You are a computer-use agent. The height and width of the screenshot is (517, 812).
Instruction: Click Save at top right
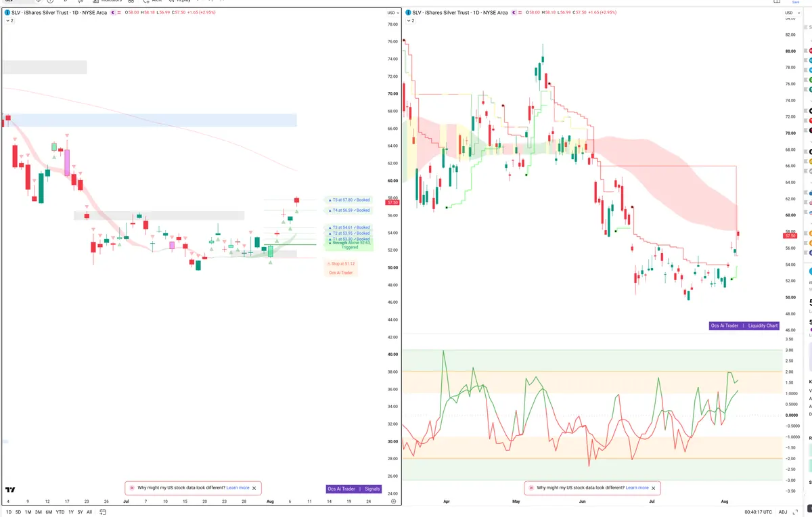(x=796, y=2)
